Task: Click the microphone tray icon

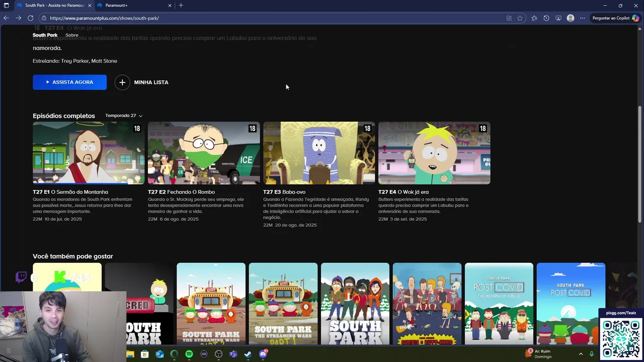Action: (592, 354)
